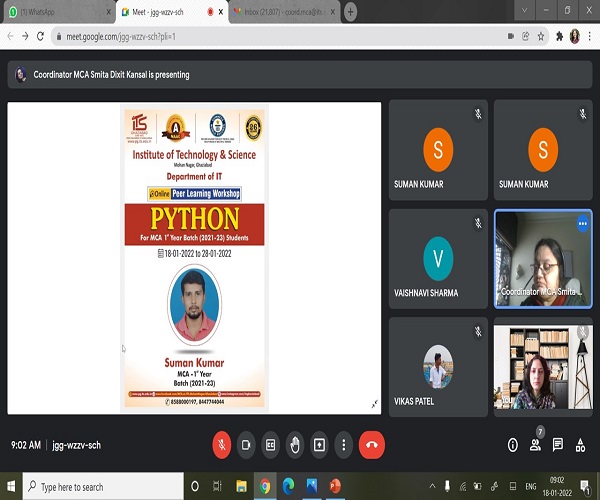Open Chrome profile avatar
600x500 pixels.
(574, 36)
